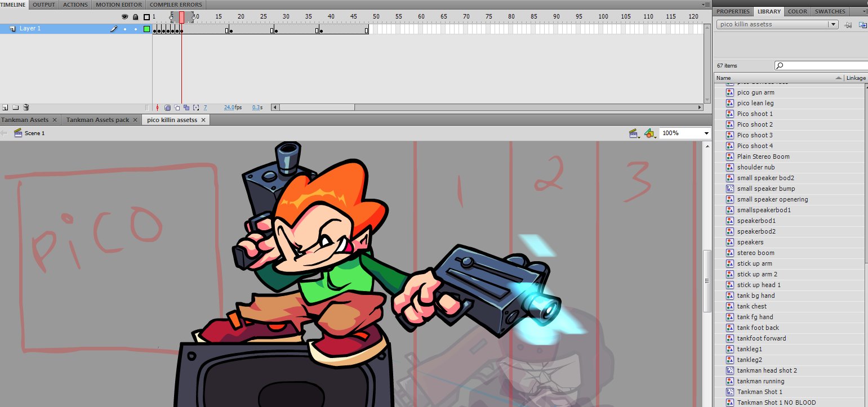Viewport: 868px width, 407px height.
Task: Click tankman head shot 2 symbol icon
Action: click(x=729, y=370)
